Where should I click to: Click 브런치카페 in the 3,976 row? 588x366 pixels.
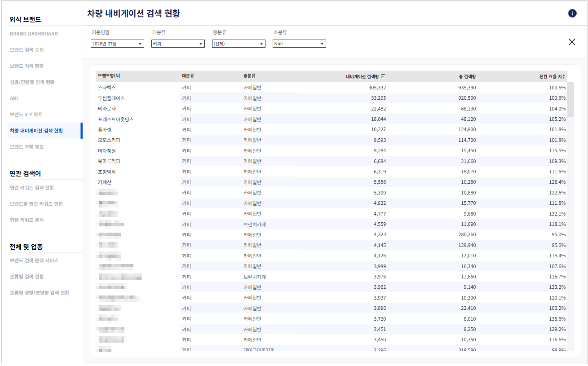pos(255,277)
